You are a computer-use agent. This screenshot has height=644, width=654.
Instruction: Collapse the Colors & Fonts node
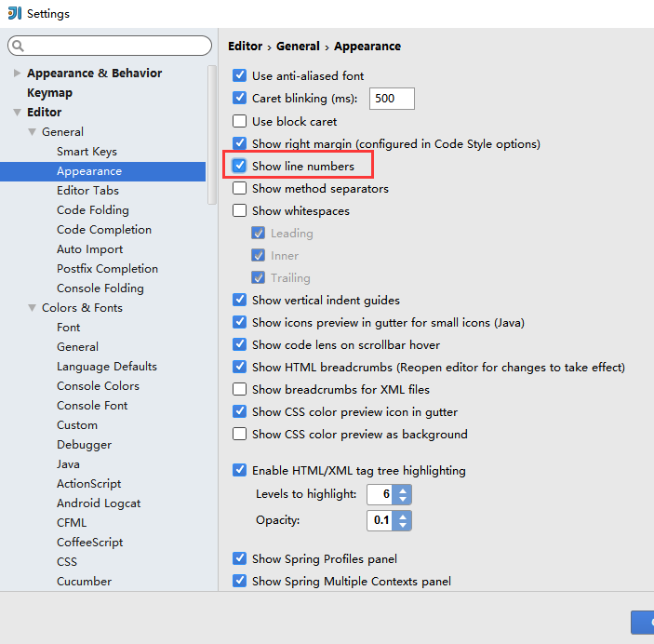32,308
